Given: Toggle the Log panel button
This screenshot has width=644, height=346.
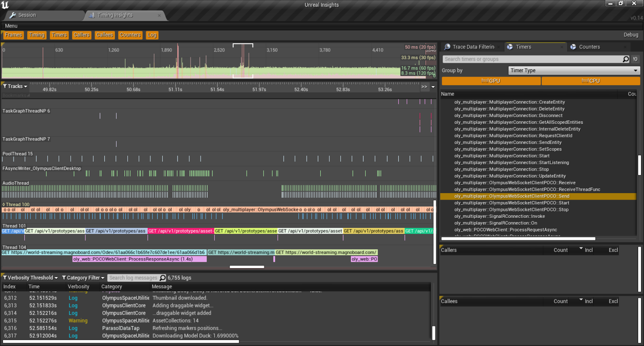Looking at the screenshot, I should 152,35.
